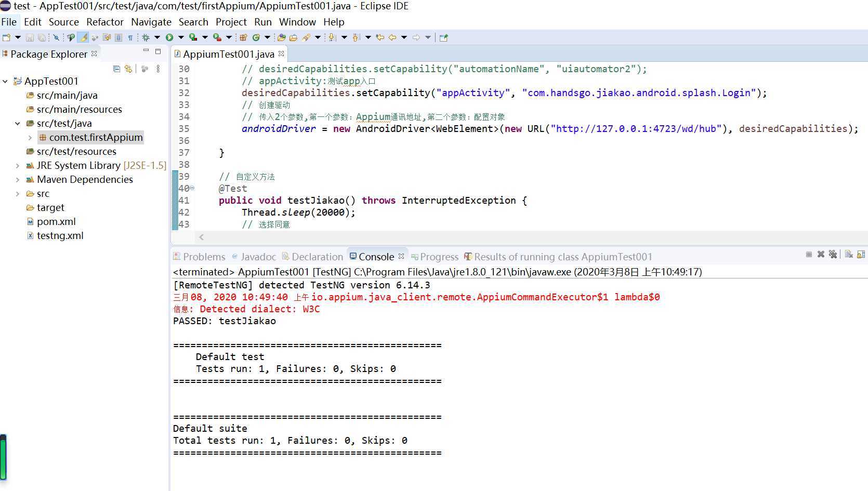Screen dimensions: 868x491
Task: Open the Refactor menu
Action: [x=105, y=22]
